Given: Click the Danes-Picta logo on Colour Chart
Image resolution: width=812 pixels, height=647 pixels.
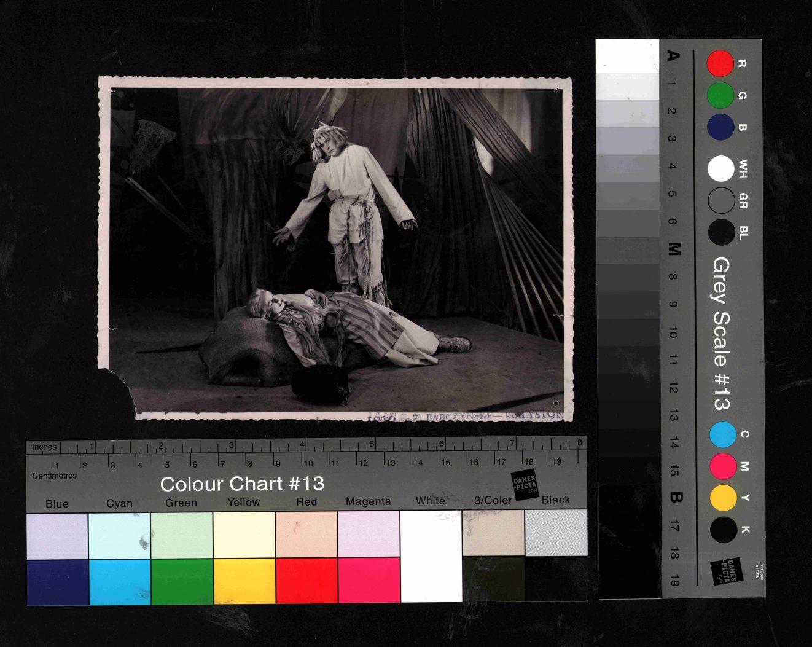Looking at the screenshot, I should pyautogui.click(x=525, y=485).
